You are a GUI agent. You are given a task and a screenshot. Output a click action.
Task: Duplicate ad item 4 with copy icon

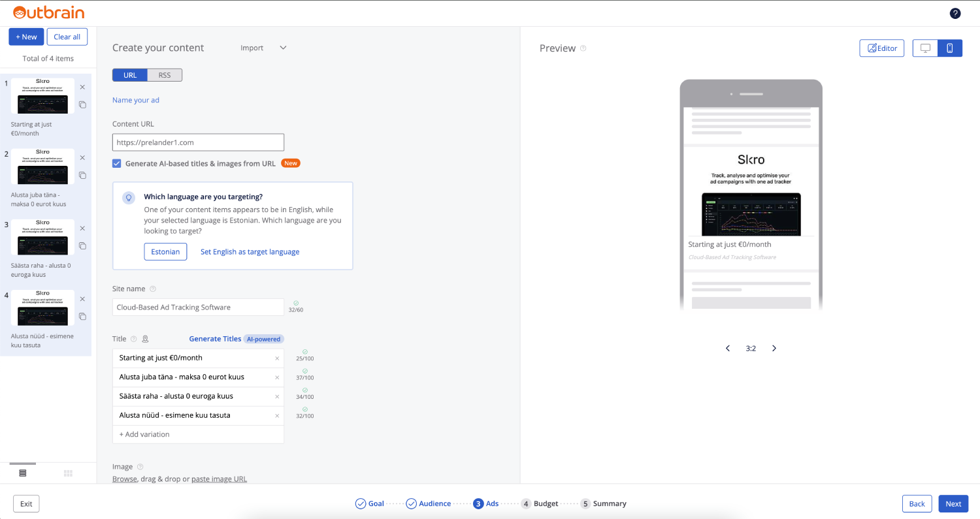point(82,316)
